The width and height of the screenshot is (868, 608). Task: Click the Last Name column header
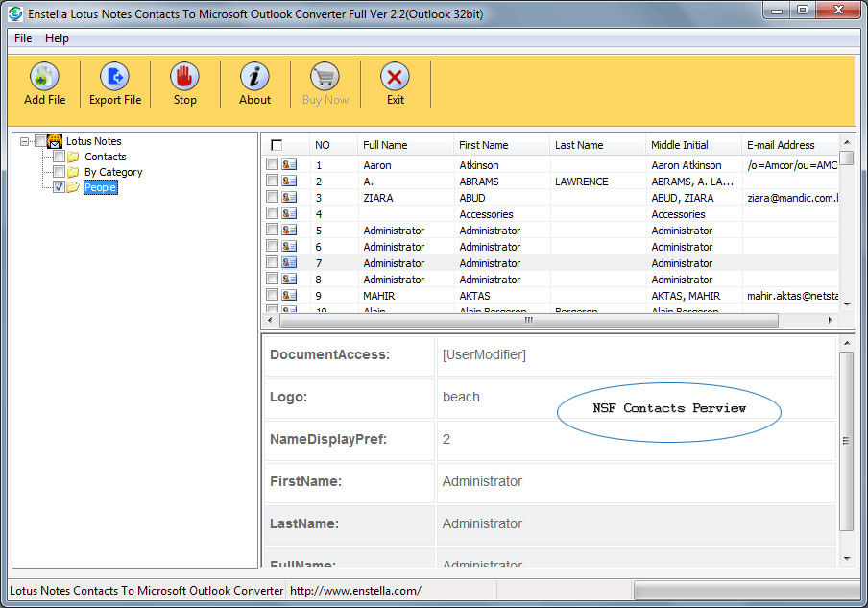coord(598,145)
